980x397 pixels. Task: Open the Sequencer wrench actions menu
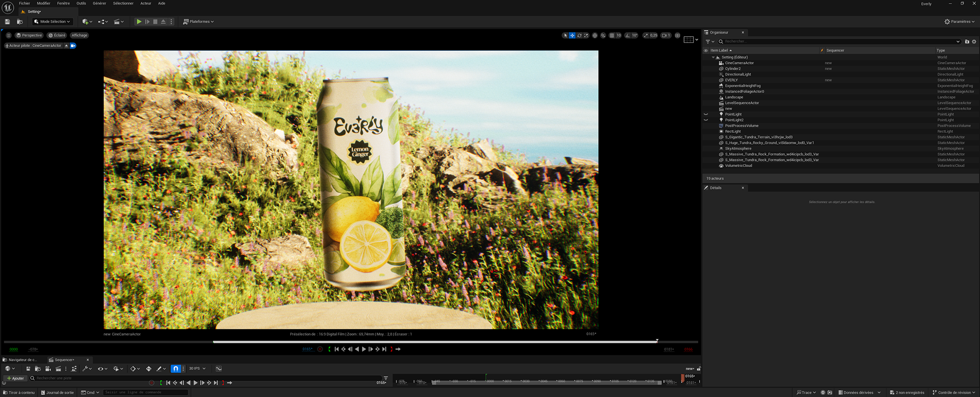pyautogui.click(x=87, y=368)
